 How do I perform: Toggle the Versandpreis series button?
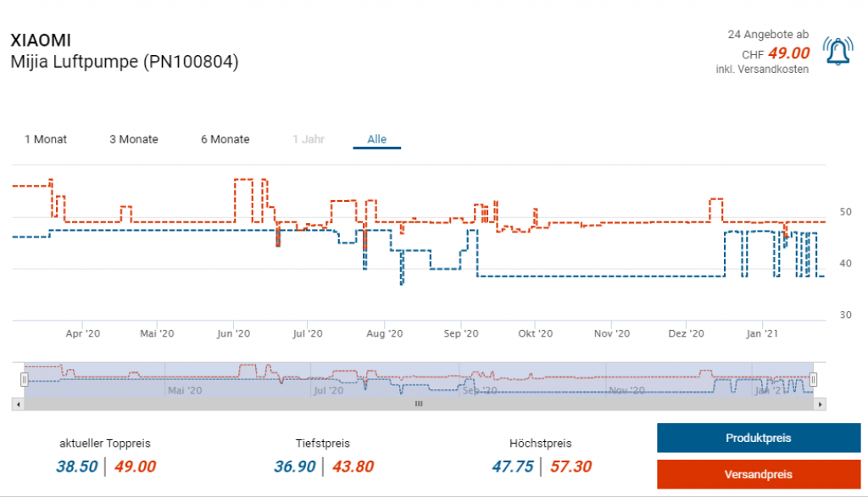coord(759,474)
